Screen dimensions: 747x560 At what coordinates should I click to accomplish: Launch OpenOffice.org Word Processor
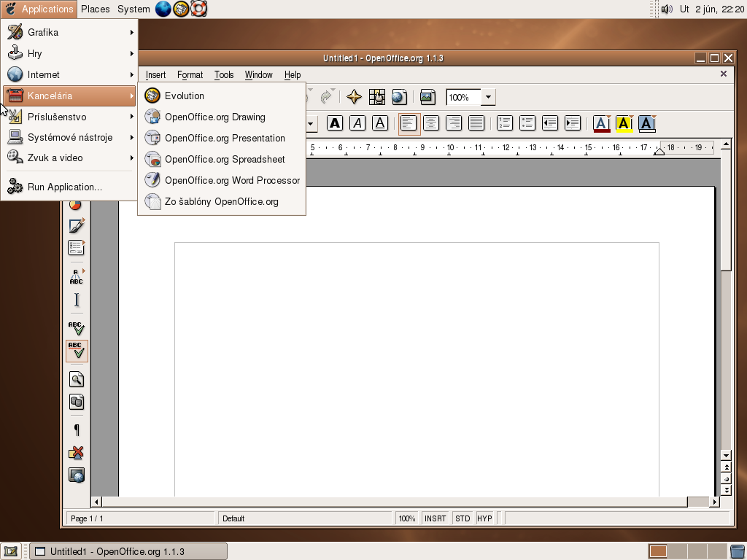(x=222, y=180)
